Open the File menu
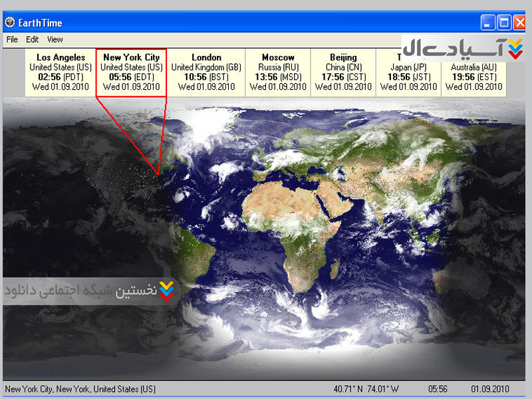532x399 pixels. coord(12,40)
